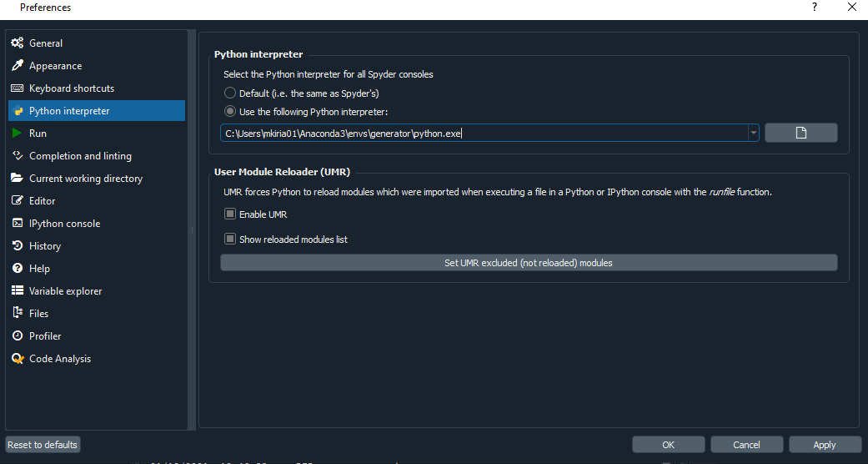868x464 pixels.
Task: Click the Appearance eyedropper icon
Action: coord(17,66)
